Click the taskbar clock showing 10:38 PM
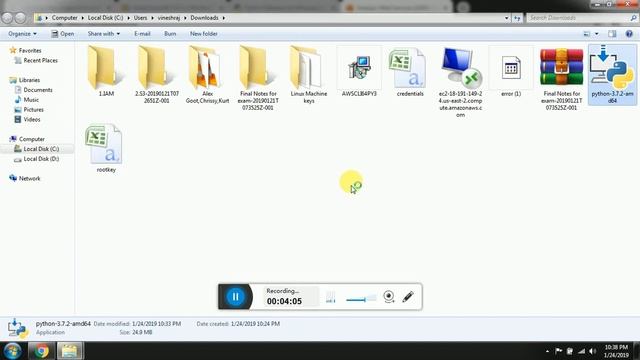 pyautogui.click(x=616, y=351)
